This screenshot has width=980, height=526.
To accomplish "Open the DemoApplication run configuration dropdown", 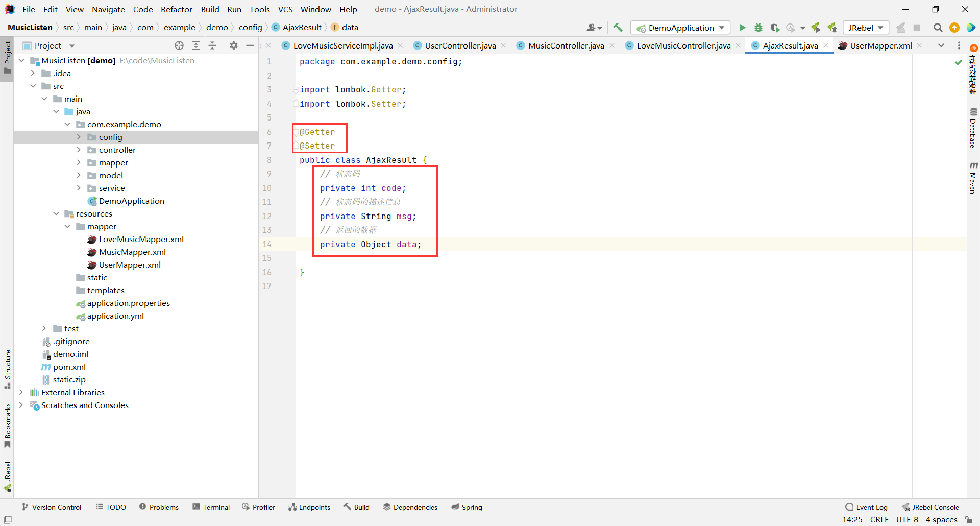I will tap(681, 28).
